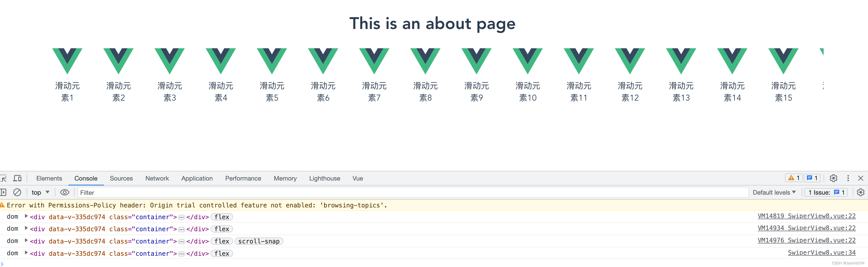Click the Vue logo above 滑动元素7
868x267 pixels.
tap(374, 61)
